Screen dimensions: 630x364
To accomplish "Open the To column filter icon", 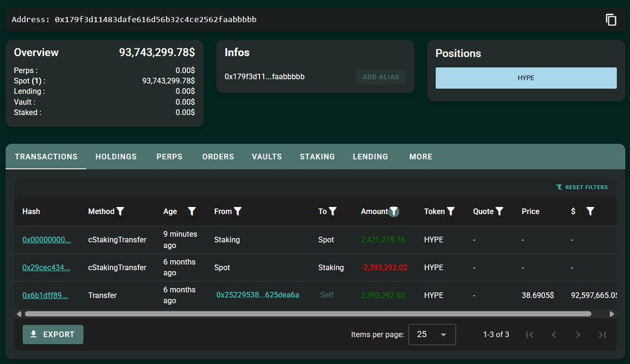I will point(332,211).
